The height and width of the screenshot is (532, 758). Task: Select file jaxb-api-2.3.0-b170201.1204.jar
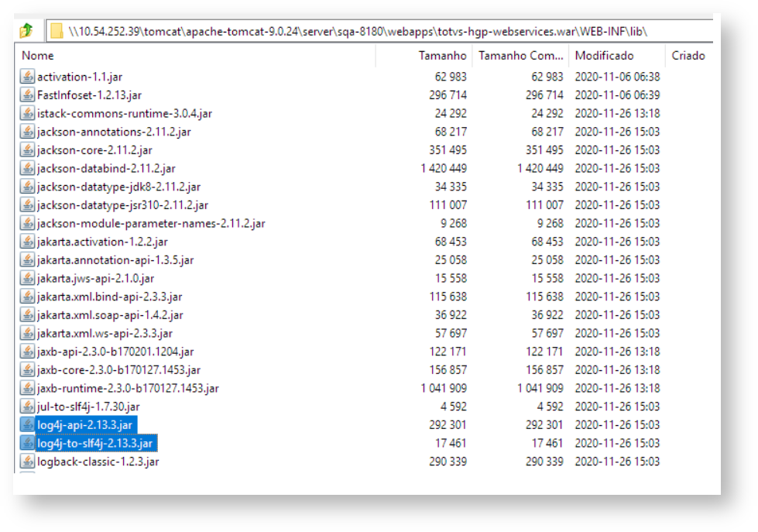[x=115, y=352]
